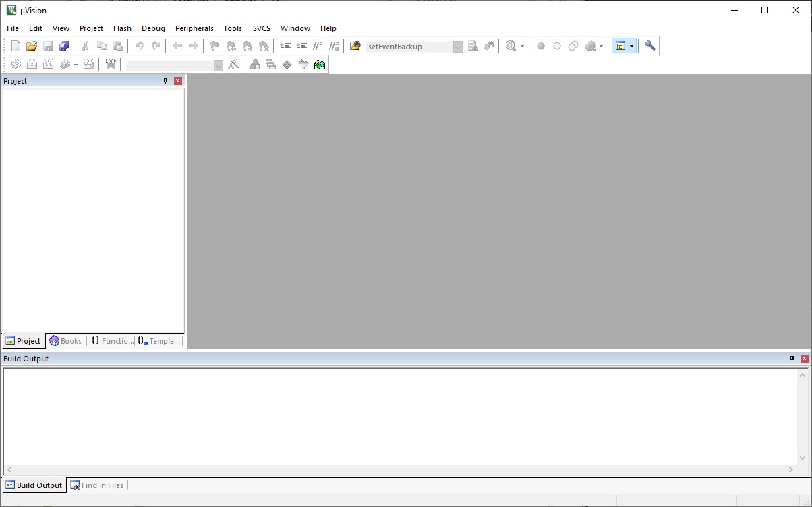Click the Open file folder icon
The height and width of the screenshot is (507, 812).
tap(32, 46)
